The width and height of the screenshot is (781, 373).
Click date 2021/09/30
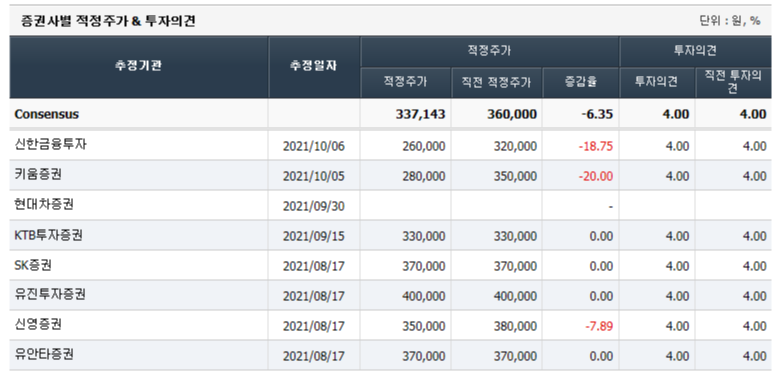[x=314, y=206]
